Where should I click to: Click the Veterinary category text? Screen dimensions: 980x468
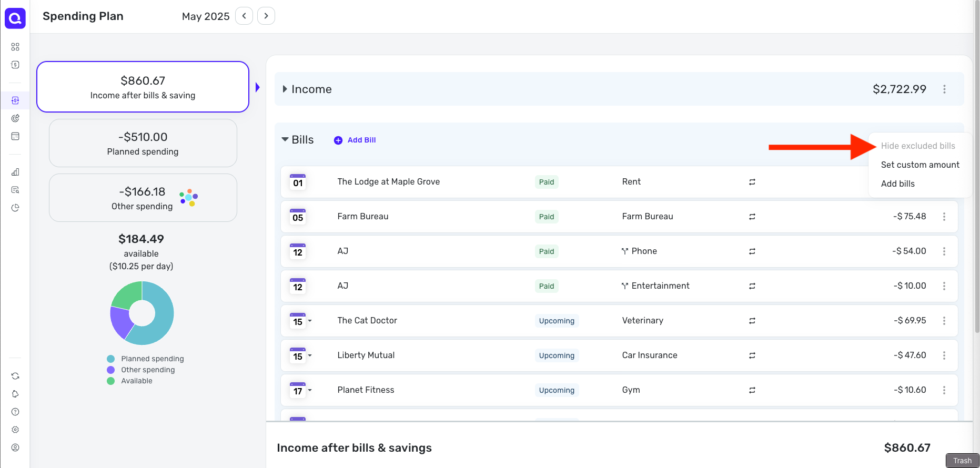click(643, 320)
